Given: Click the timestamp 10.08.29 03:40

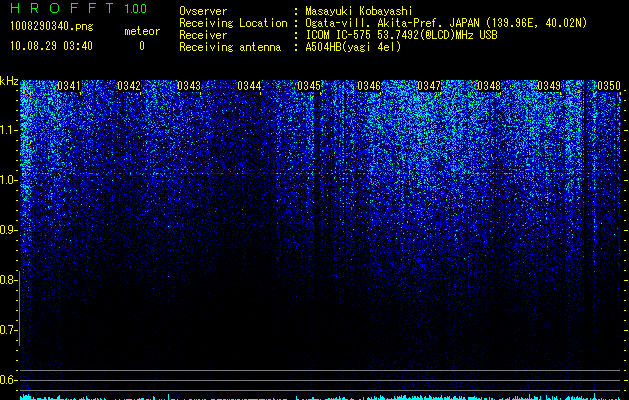Looking at the screenshot, I should click(51, 46).
